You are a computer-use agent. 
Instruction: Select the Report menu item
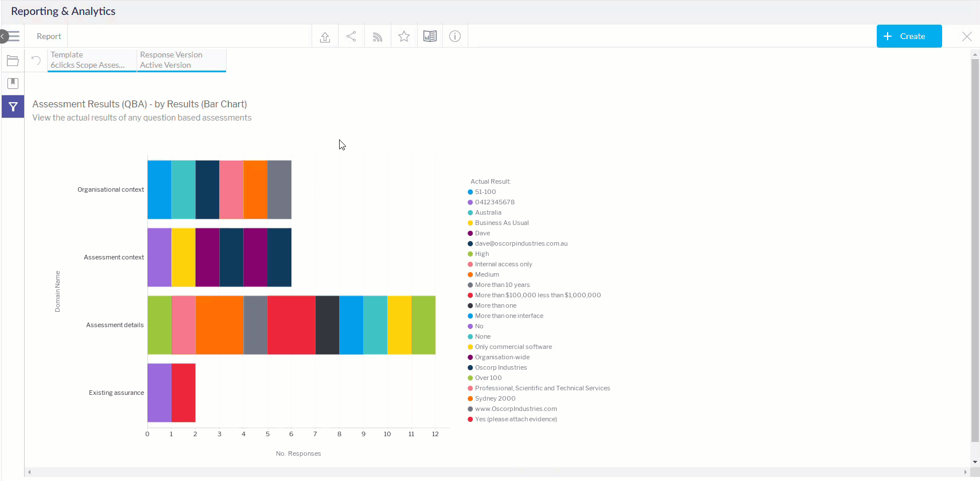pyautogui.click(x=49, y=37)
